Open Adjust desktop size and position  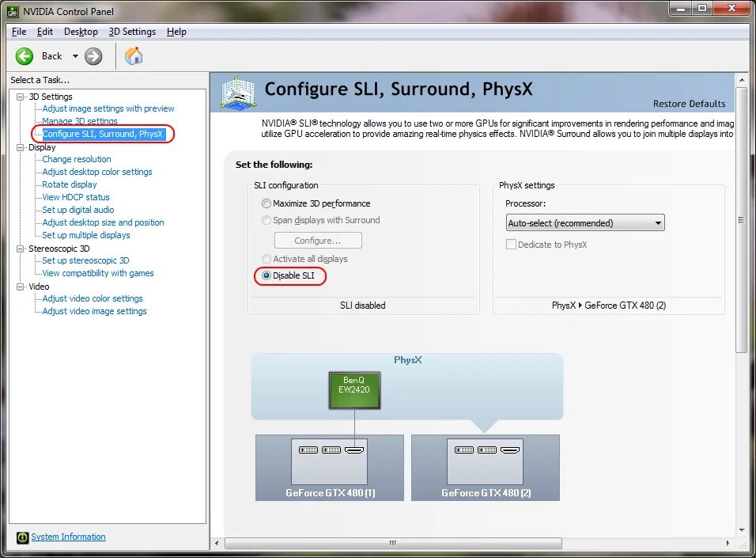tap(103, 222)
